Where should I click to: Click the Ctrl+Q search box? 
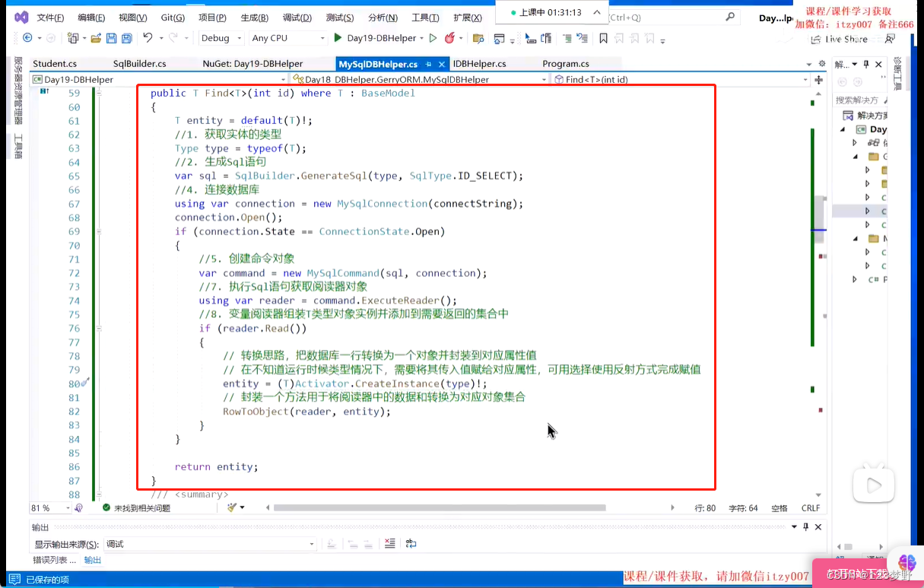pos(673,17)
